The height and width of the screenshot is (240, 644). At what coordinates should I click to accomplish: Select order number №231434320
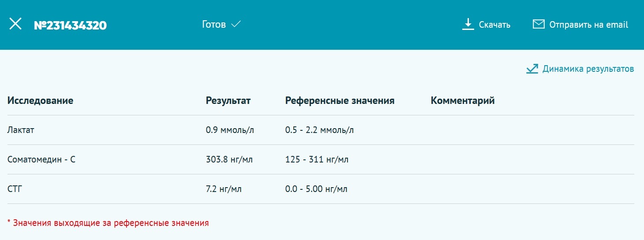click(70, 25)
